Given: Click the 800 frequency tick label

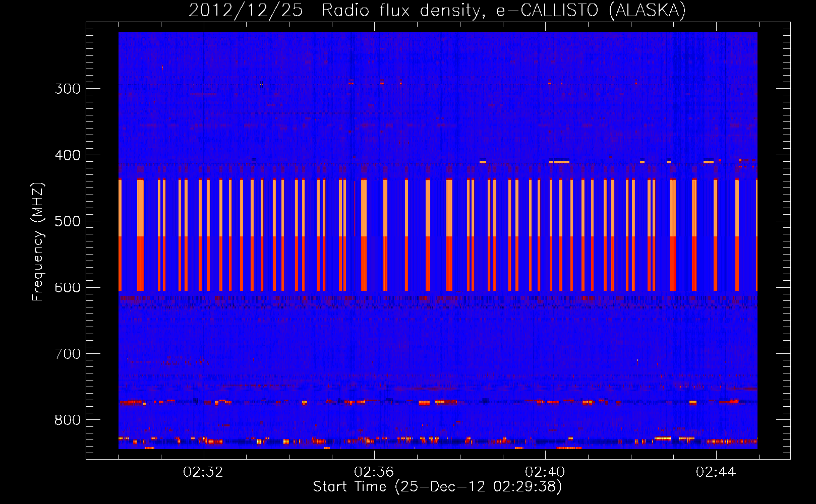Looking at the screenshot, I should tap(68, 420).
